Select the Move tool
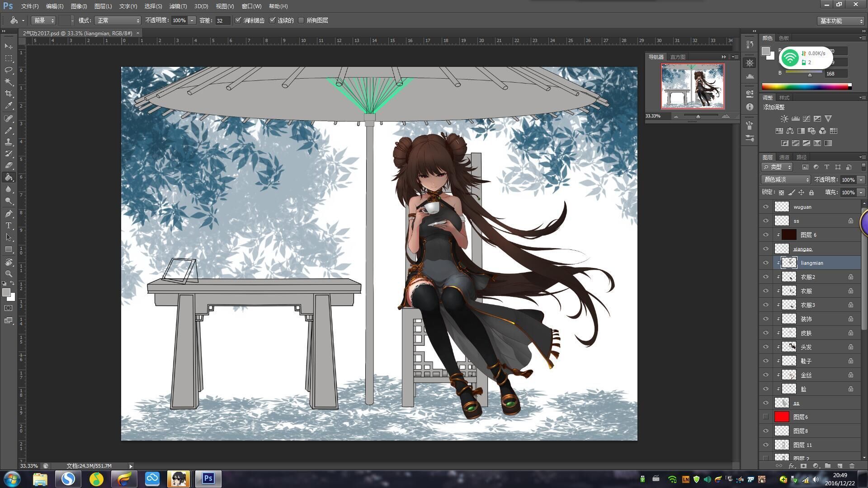Viewport: 868px width, 488px height. [x=9, y=46]
